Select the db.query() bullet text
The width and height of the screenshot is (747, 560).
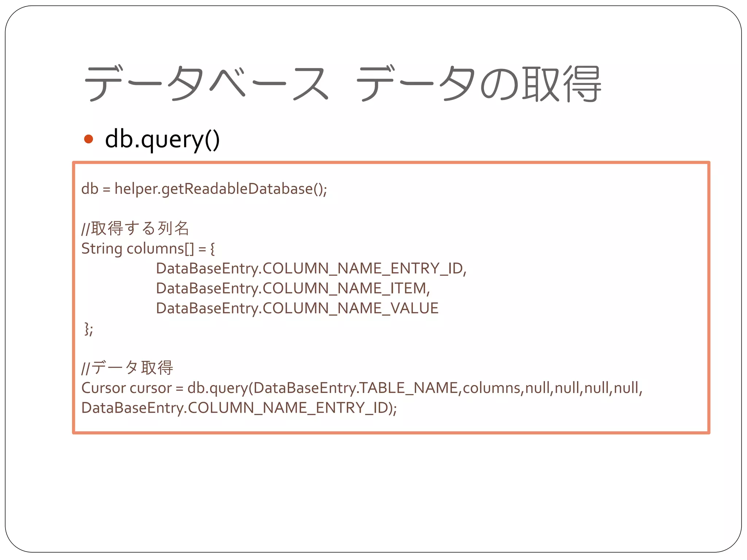162,139
